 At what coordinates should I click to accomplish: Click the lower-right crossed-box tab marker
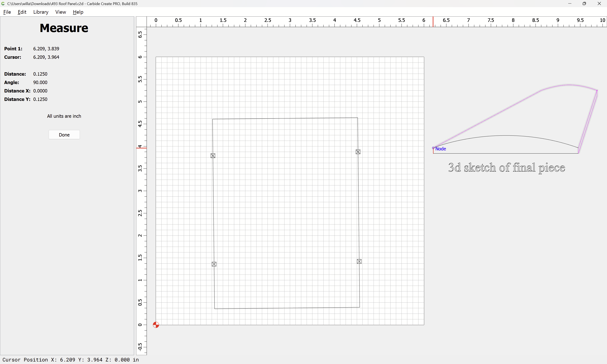pos(359,261)
